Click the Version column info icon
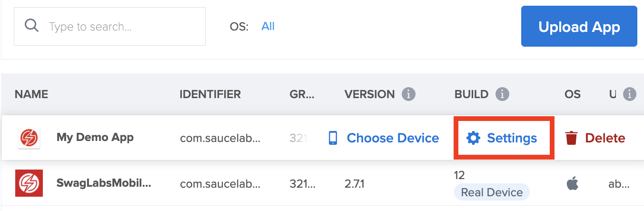Screen dimensions: 644x211 pyautogui.click(x=408, y=94)
